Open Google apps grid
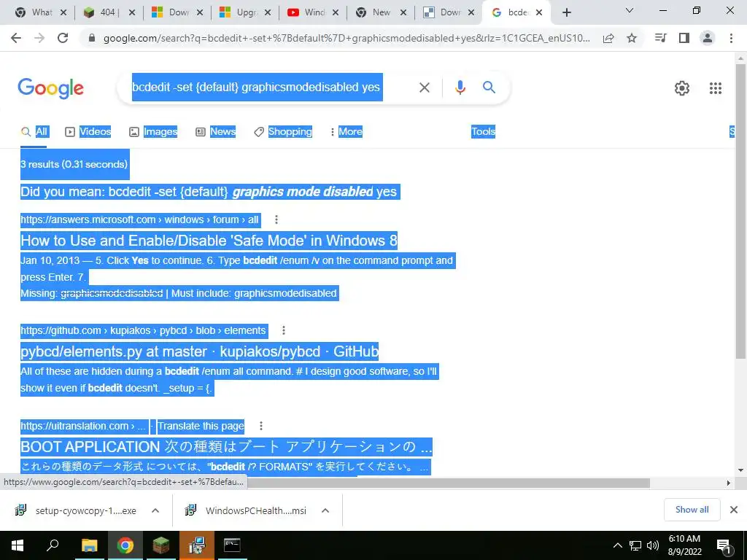The height and width of the screenshot is (560, 747). tap(715, 88)
